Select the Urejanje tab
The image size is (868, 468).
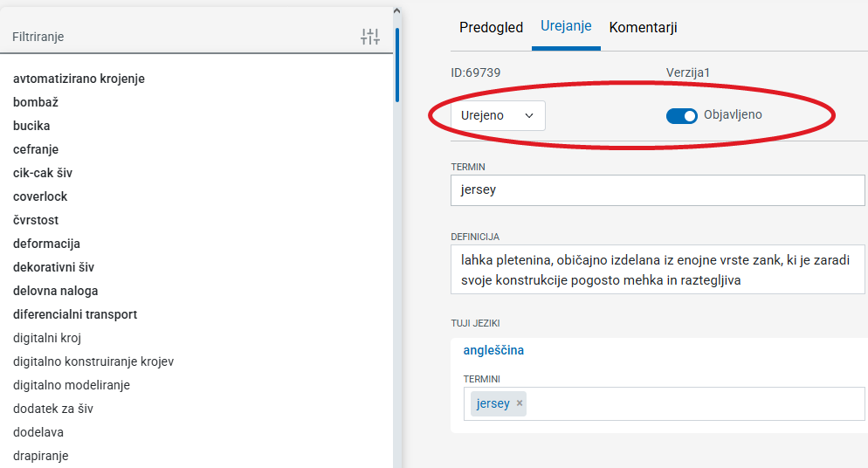[566, 26]
